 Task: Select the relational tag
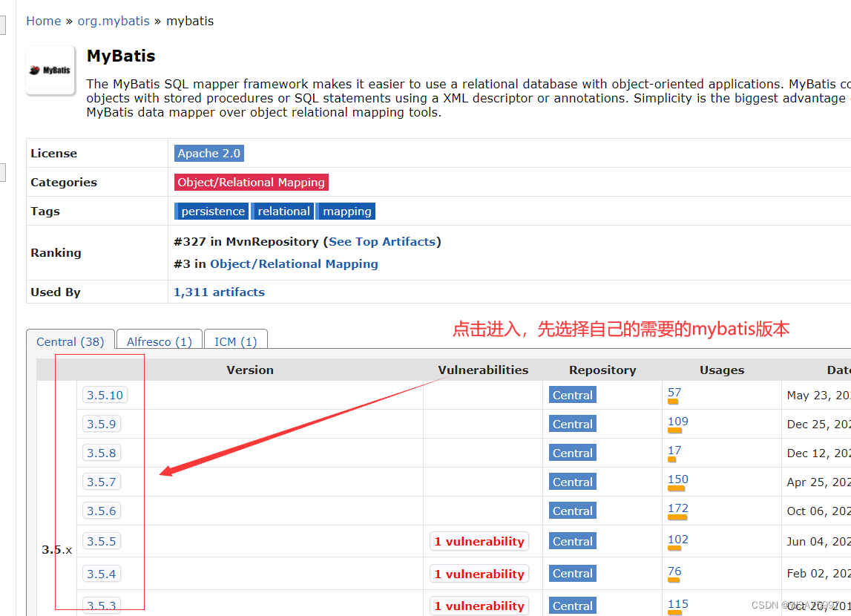coord(283,211)
